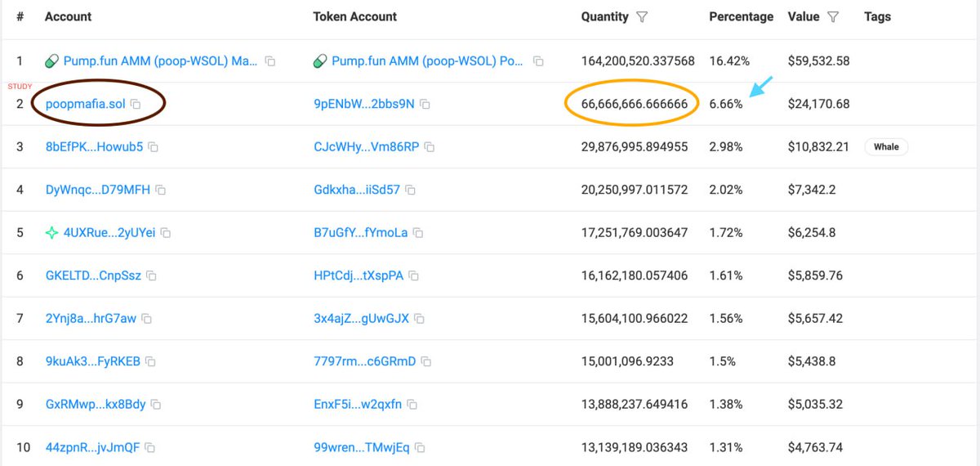980x466 pixels.
Task: Open the Quantity column filter
Action: 642,16
